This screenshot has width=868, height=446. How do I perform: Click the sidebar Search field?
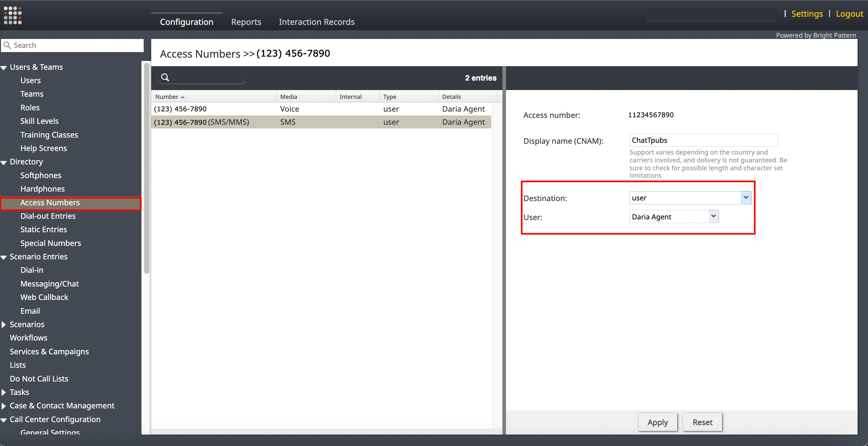(x=72, y=45)
